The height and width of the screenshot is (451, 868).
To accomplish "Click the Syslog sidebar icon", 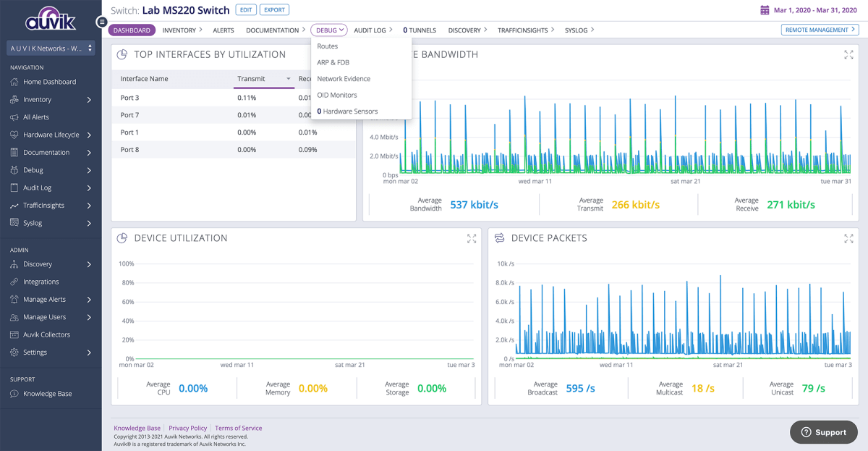I will click(x=14, y=223).
